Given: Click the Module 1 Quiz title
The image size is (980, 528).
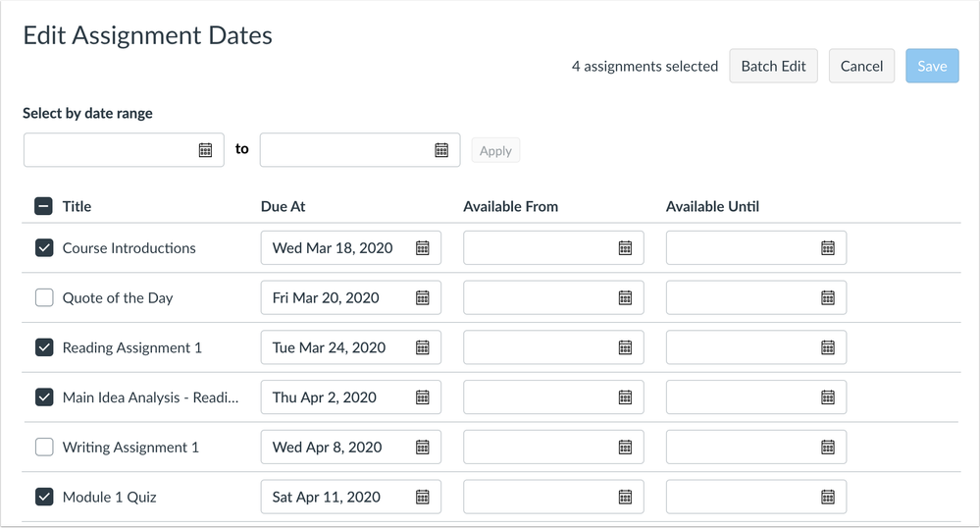Looking at the screenshot, I should click(x=109, y=497).
